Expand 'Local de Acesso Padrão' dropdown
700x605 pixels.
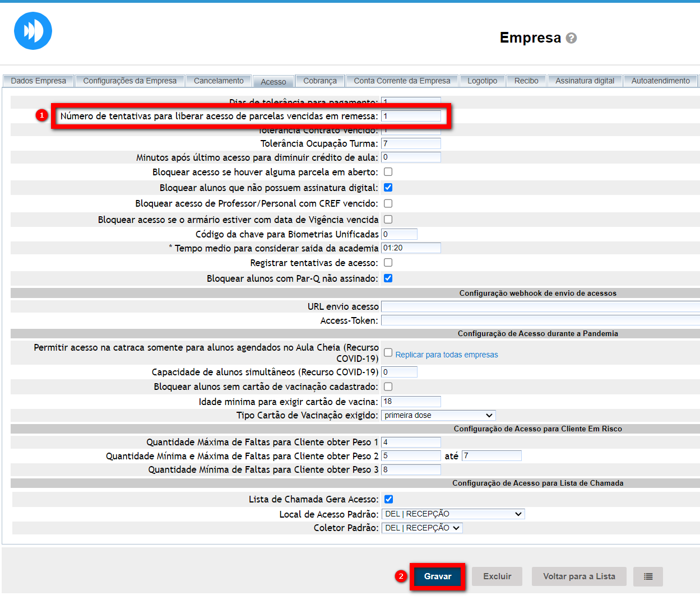453,514
